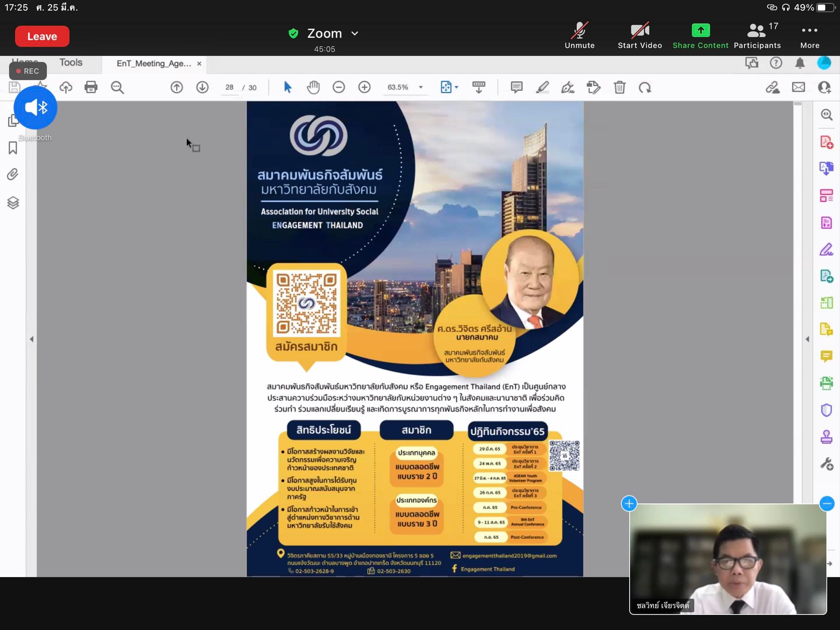
Task: Click the share link icon
Action: point(773,87)
